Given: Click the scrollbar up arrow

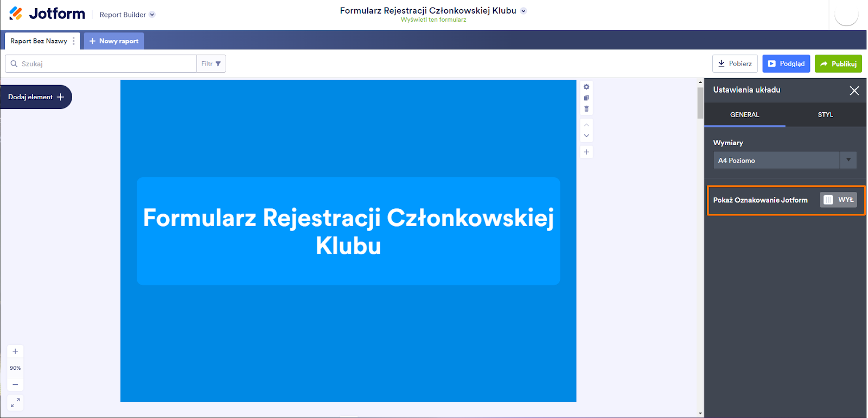Looking at the screenshot, I should click(700, 82).
